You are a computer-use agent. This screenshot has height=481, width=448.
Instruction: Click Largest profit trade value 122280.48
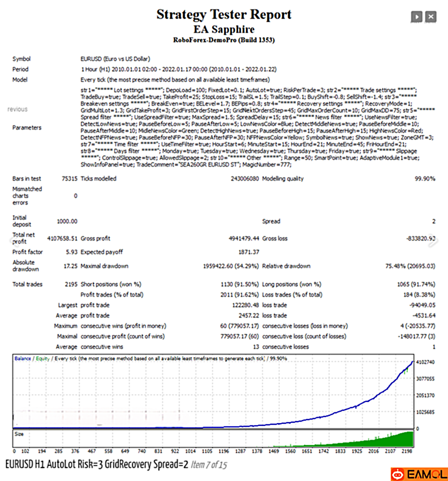tap(245, 305)
